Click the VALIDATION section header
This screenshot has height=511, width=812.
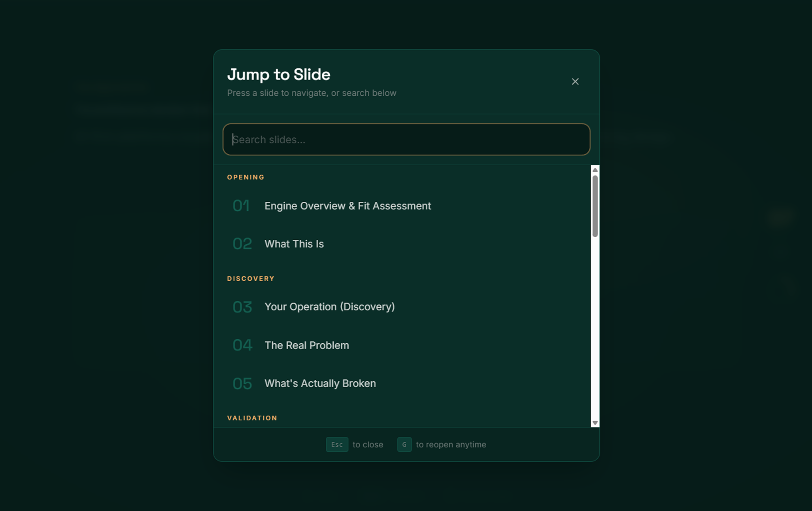(252, 418)
